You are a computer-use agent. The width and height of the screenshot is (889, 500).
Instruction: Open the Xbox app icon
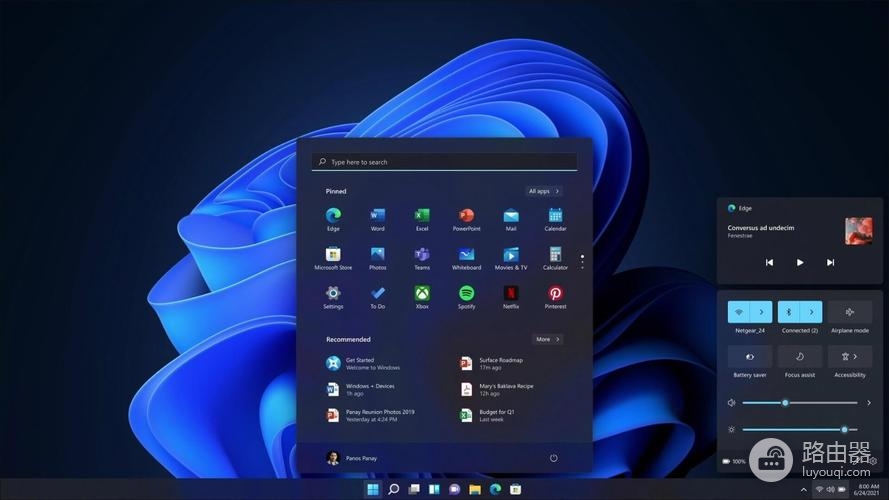point(422,294)
